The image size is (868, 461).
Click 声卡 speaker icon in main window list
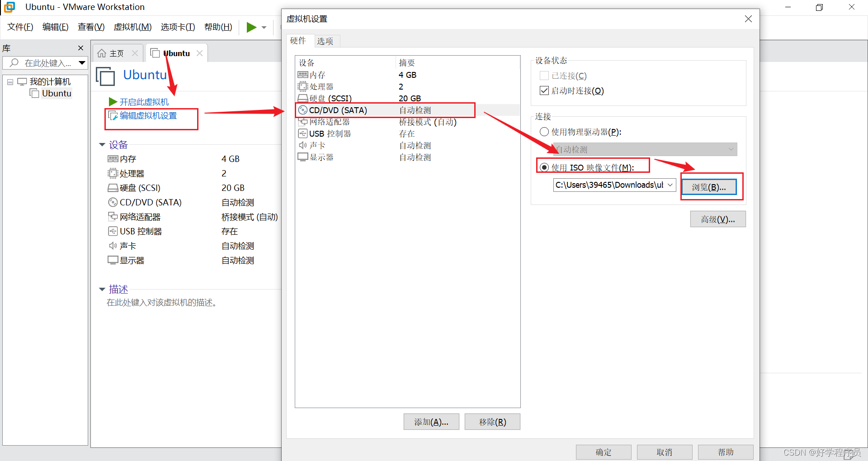click(x=113, y=246)
